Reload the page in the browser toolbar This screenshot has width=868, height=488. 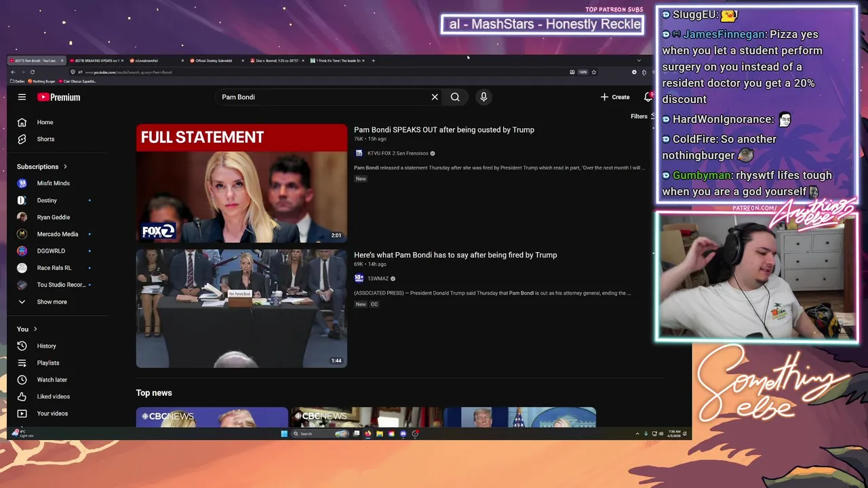click(x=32, y=72)
